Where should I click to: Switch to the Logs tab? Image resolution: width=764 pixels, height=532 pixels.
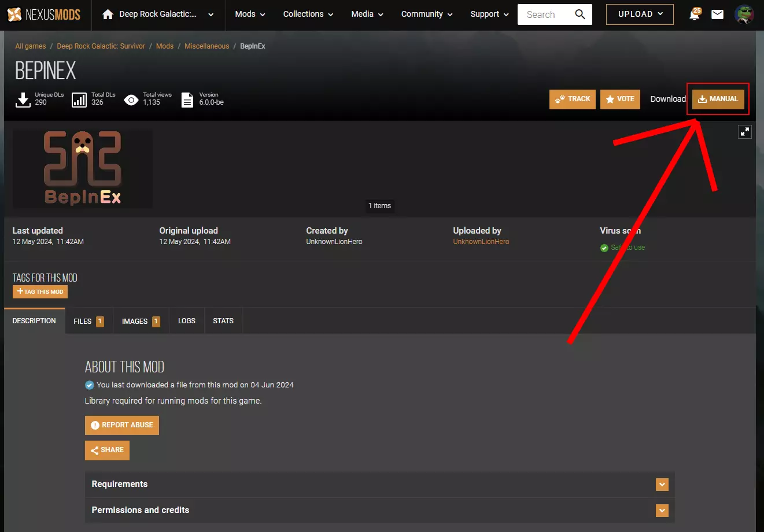coord(187,321)
